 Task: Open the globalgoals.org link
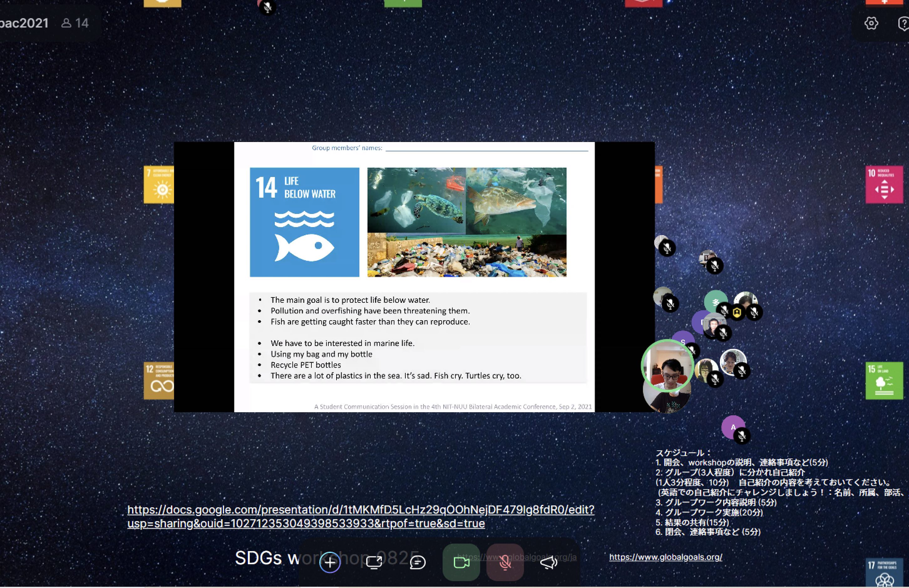665,557
